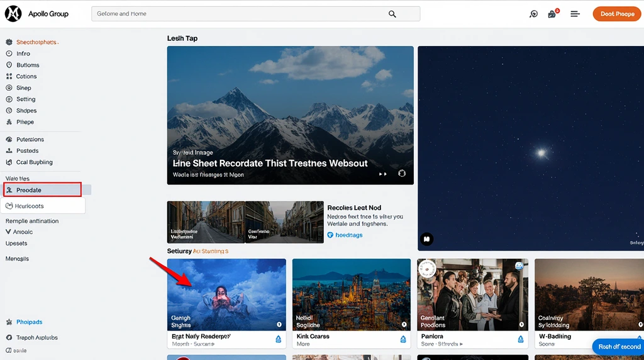Follow the hoednags link

point(348,235)
